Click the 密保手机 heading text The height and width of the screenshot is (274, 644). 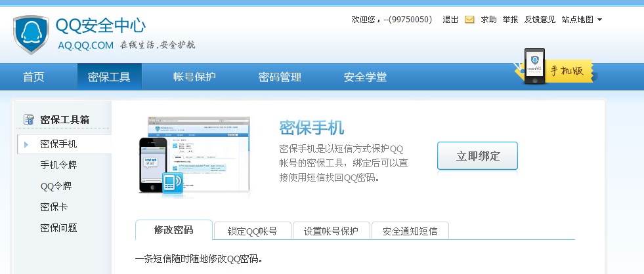coord(312,128)
